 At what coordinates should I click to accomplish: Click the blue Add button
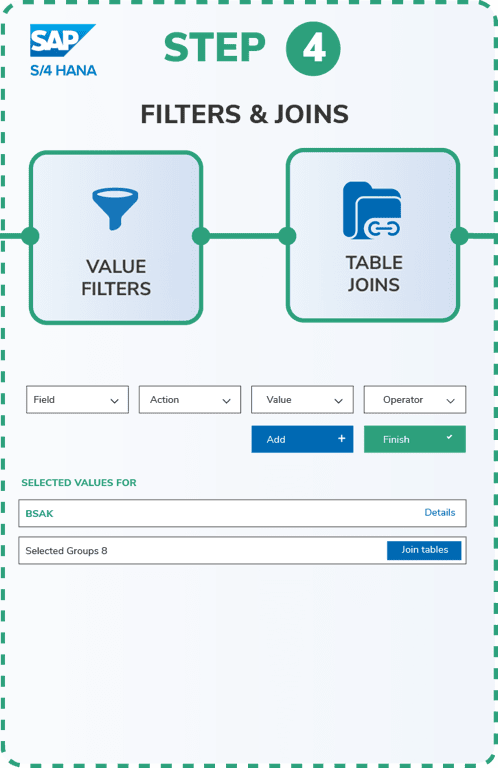point(302,439)
